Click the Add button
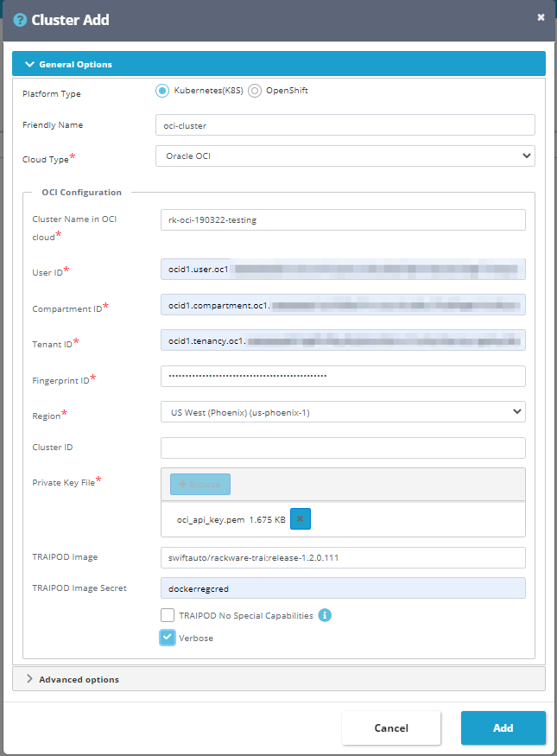Viewport: 557px width, 756px height. (x=503, y=727)
